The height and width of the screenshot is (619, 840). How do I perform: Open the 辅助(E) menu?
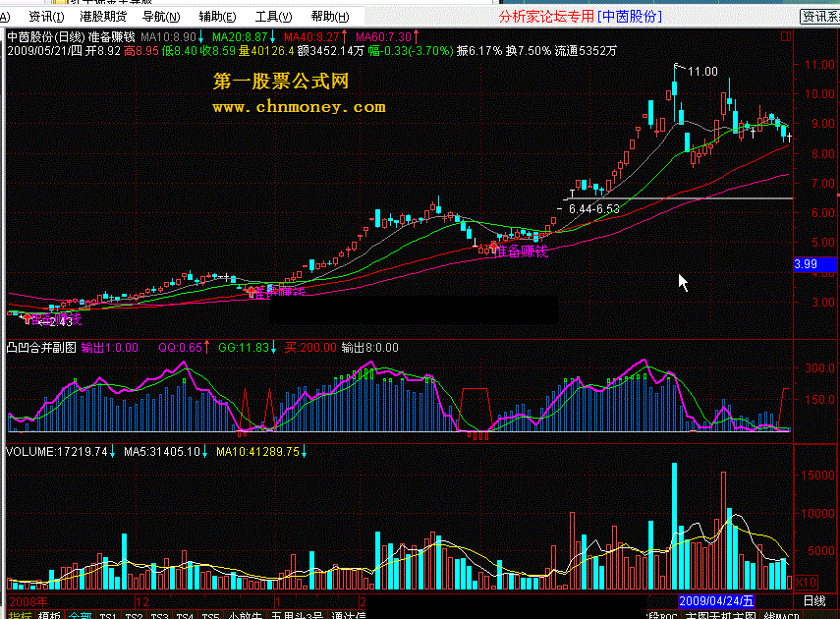tap(217, 17)
